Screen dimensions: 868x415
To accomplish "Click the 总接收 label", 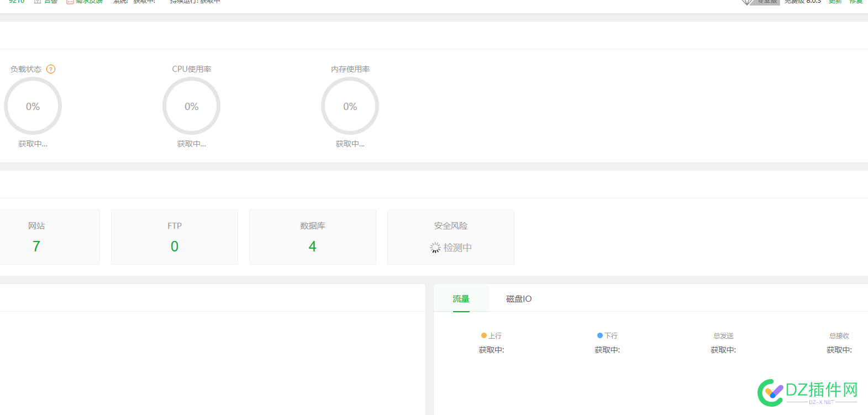I will (x=839, y=335).
